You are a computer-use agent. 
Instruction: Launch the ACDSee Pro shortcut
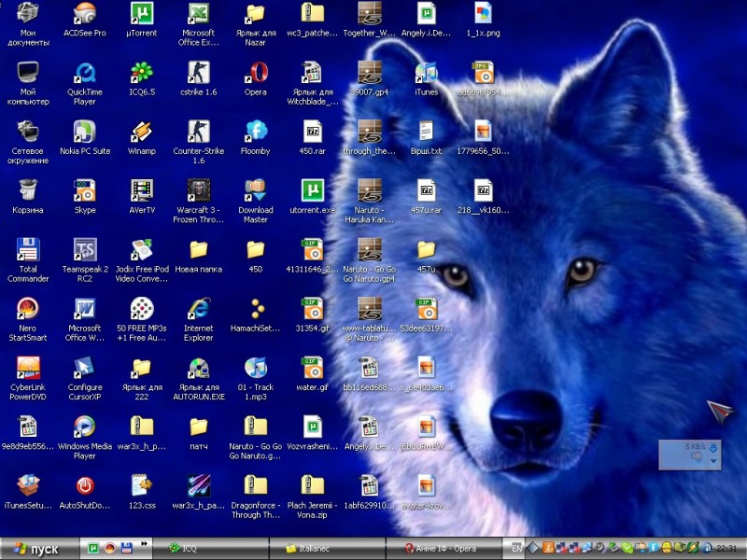tap(85, 14)
